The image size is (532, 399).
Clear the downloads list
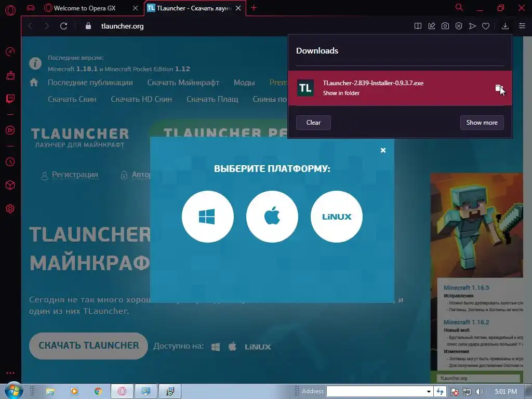(313, 123)
